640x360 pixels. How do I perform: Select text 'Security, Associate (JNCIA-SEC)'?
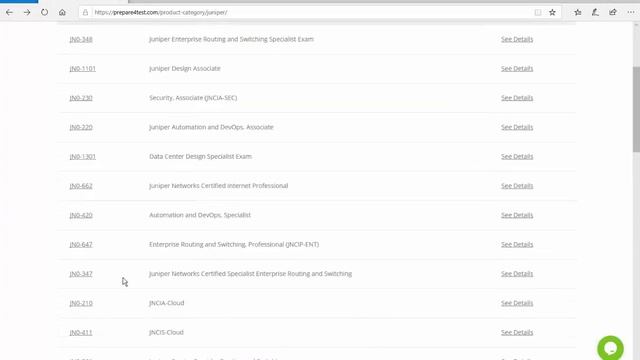point(193,98)
